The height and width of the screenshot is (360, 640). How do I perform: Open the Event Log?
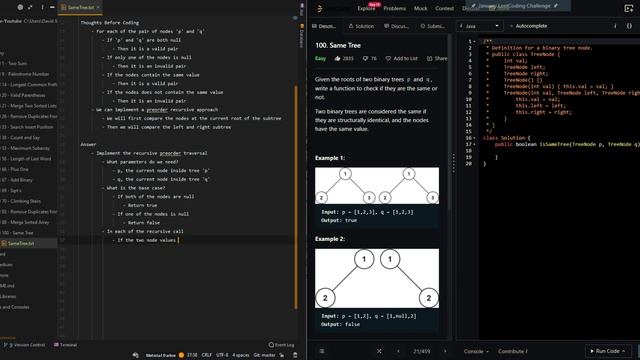click(281, 345)
